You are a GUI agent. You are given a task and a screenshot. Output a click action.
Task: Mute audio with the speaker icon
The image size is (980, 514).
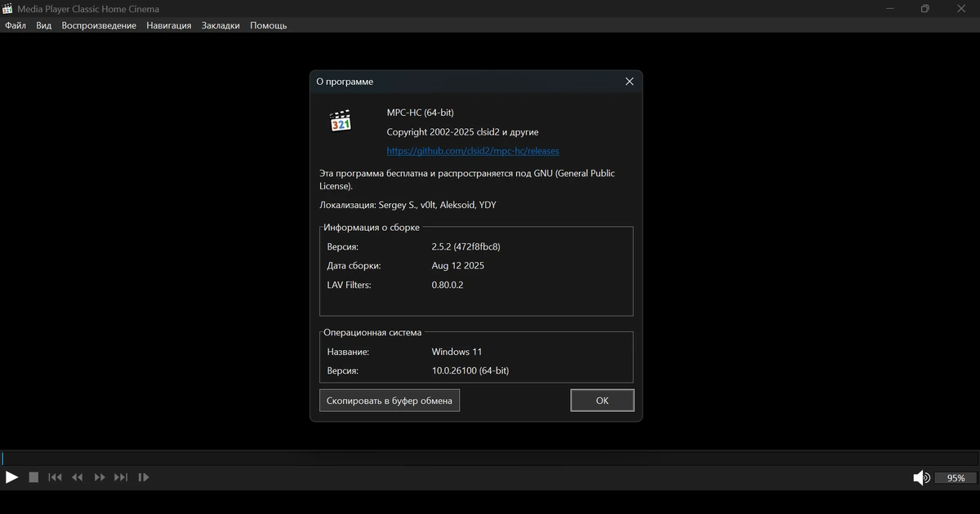[x=920, y=478]
